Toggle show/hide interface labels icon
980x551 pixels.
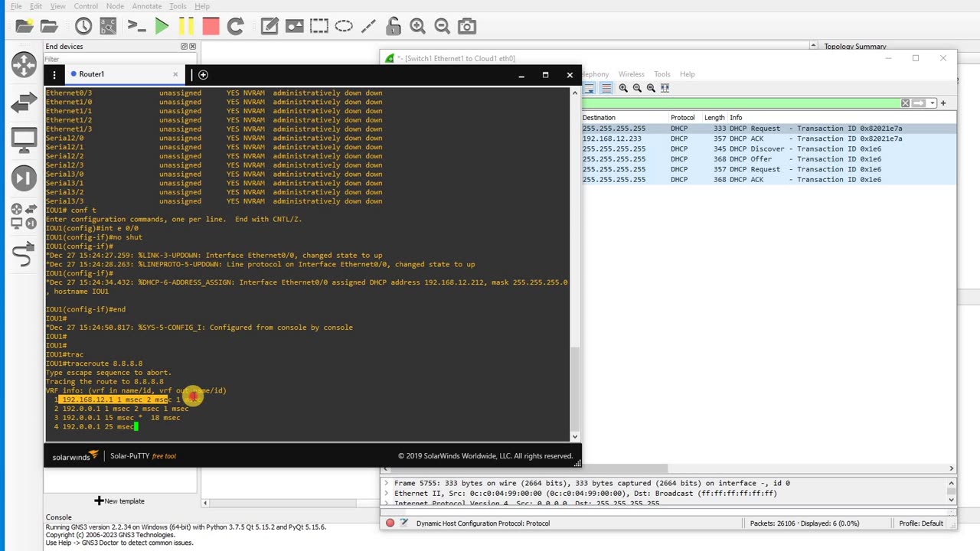108,26
